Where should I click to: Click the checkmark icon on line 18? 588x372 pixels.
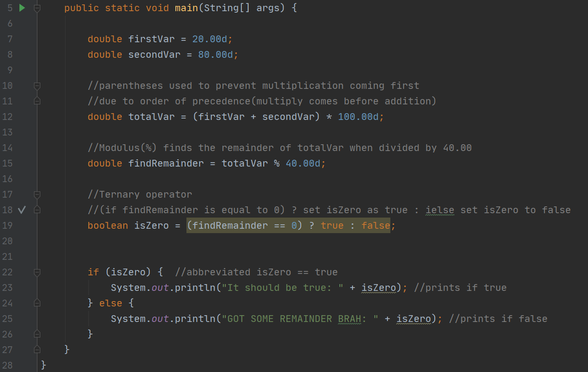21,210
